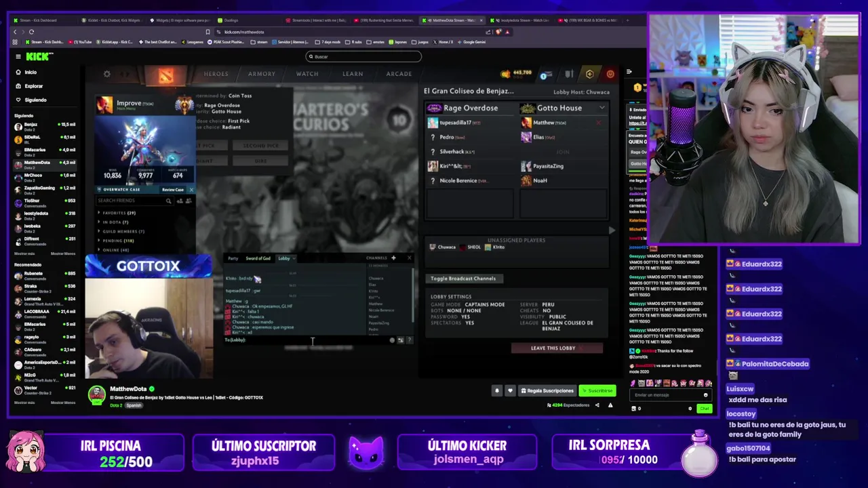Add a chat channel with plus icon
Screen dimensions: 868x488
coord(393,258)
